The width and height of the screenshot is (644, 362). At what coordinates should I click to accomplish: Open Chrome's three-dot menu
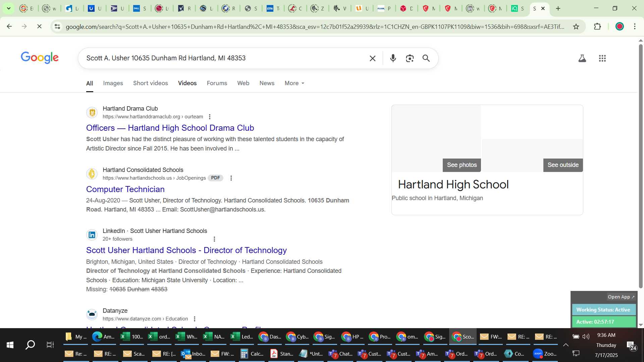click(x=635, y=26)
